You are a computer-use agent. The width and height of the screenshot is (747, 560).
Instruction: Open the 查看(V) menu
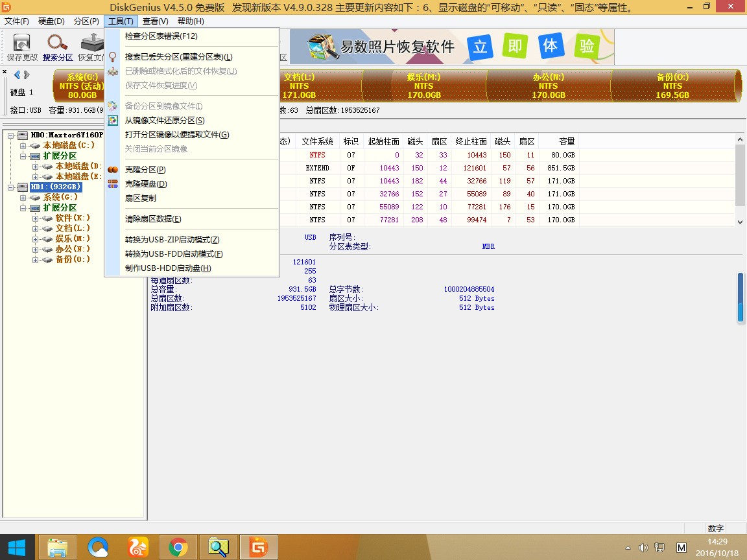click(154, 20)
